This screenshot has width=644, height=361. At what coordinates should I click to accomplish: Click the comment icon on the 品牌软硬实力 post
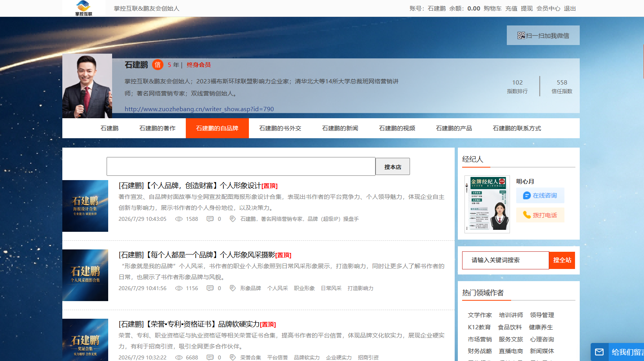pos(210,358)
